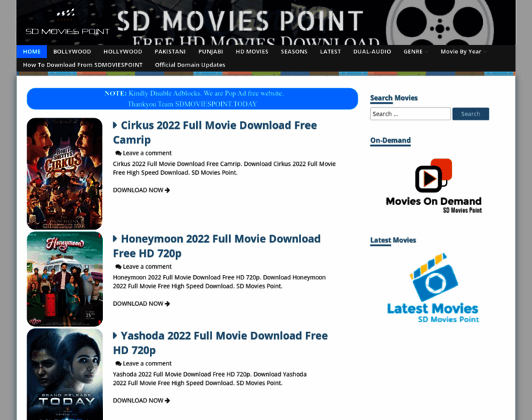Open the LATEST menu item
Viewport: 532px width, 420px height.
tap(330, 52)
